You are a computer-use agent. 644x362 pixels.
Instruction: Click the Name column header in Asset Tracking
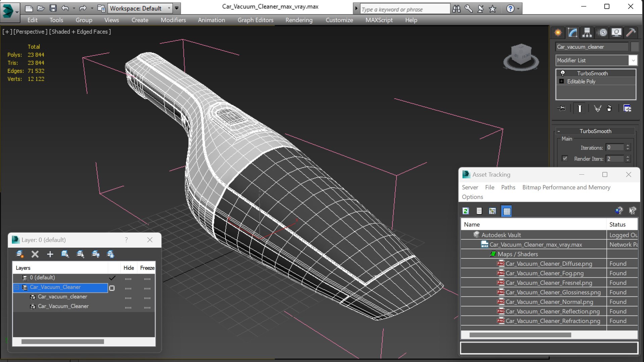(x=534, y=225)
